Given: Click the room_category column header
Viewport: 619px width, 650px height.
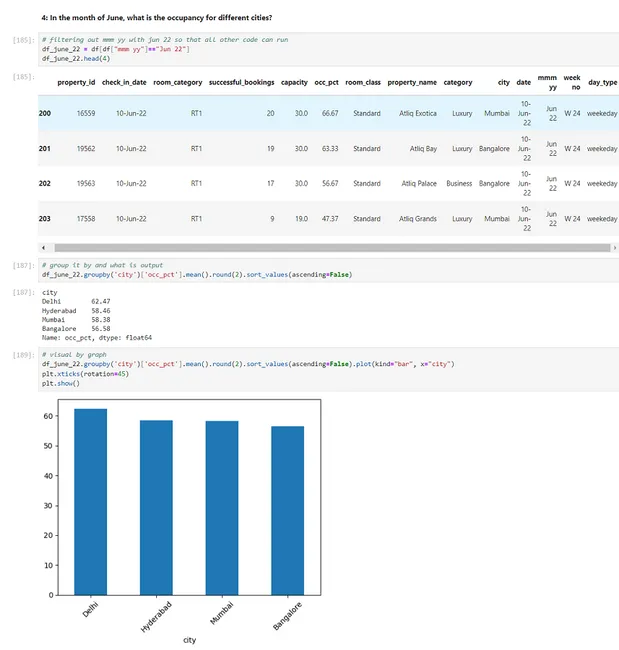Looking at the screenshot, I should [177, 82].
